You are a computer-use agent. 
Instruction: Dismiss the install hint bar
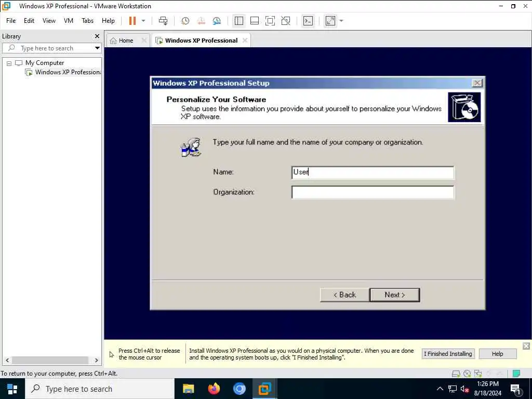[x=526, y=345]
